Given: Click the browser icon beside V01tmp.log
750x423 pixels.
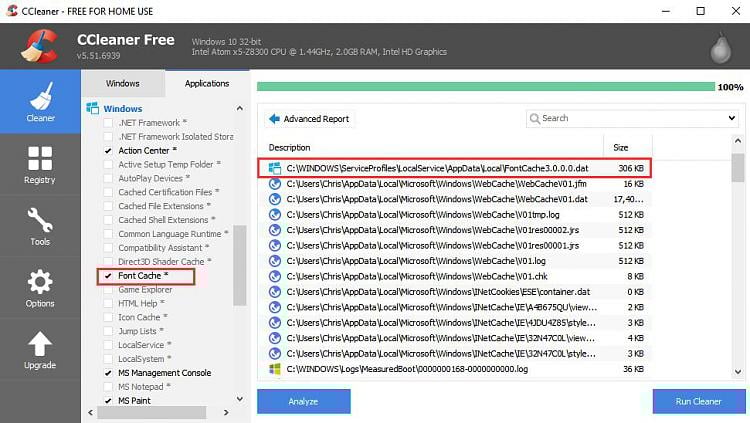Looking at the screenshot, I should pyautogui.click(x=275, y=214).
